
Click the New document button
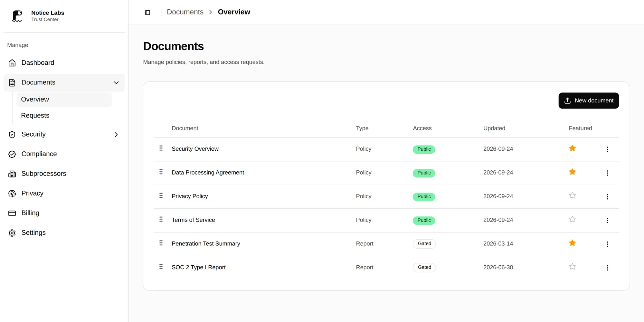[x=589, y=101]
